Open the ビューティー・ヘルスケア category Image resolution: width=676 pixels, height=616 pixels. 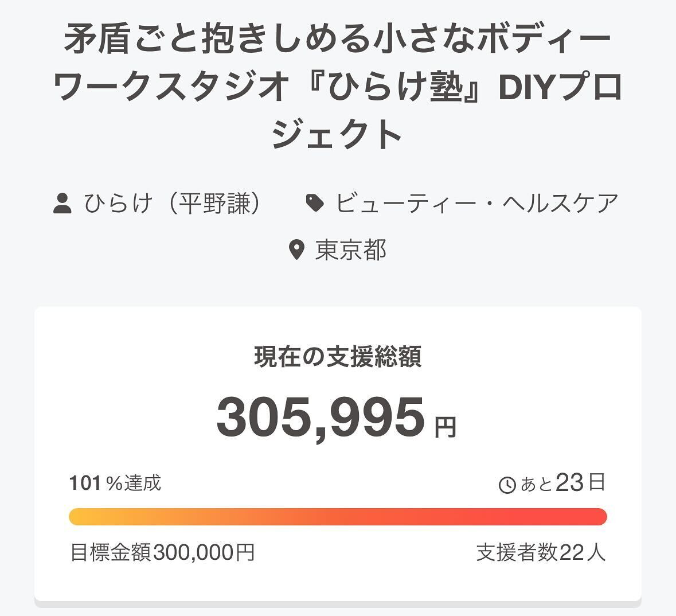(477, 203)
